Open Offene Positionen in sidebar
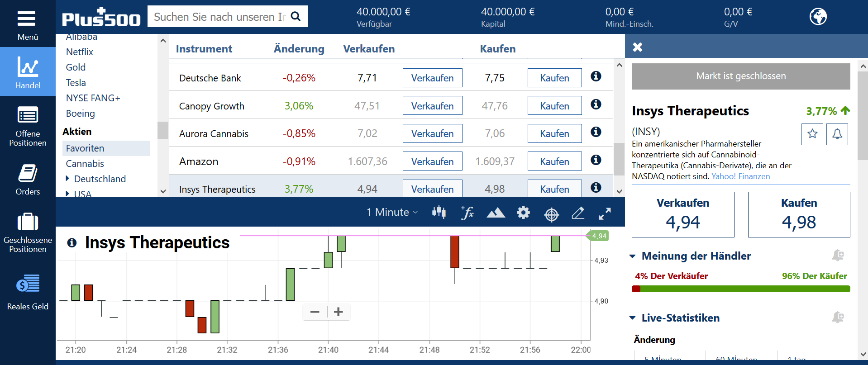This screenshot has height=365, width=868. click(28, 126)
